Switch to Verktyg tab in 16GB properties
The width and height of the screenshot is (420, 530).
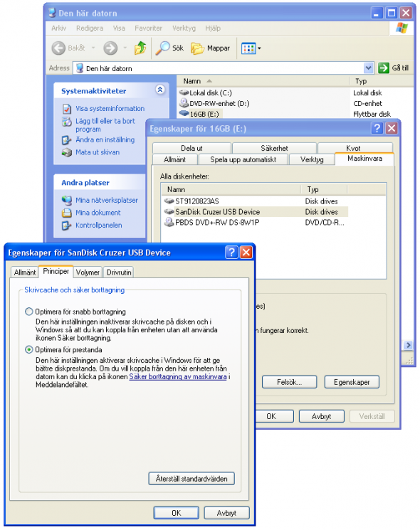pos(312,159)
